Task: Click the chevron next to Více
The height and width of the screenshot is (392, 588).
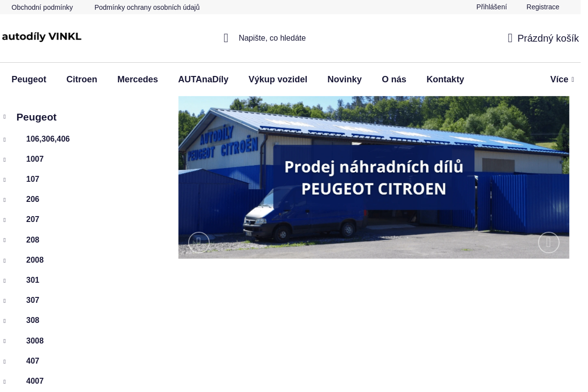Action: (572, 79)
